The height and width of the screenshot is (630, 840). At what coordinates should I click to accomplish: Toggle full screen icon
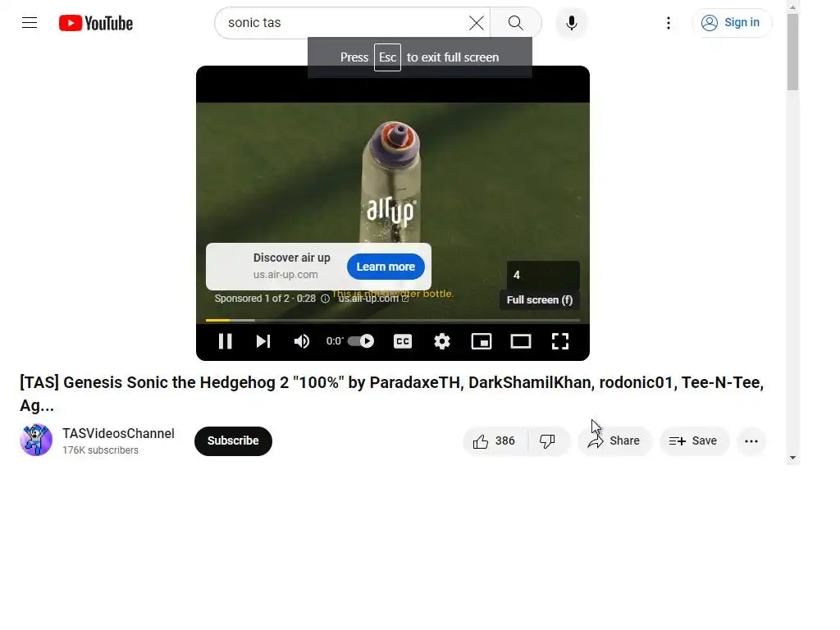(560, 341)
